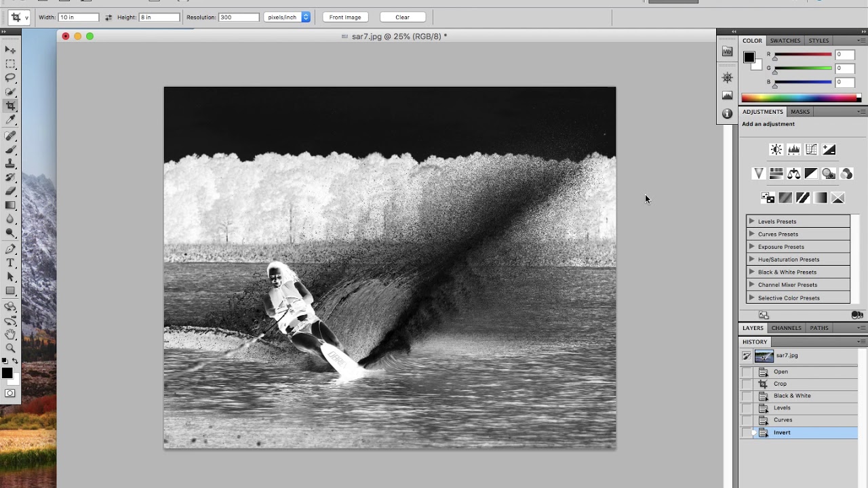Swap foreground and background colors
Screen dimensions: 868x488
[15, 361]
